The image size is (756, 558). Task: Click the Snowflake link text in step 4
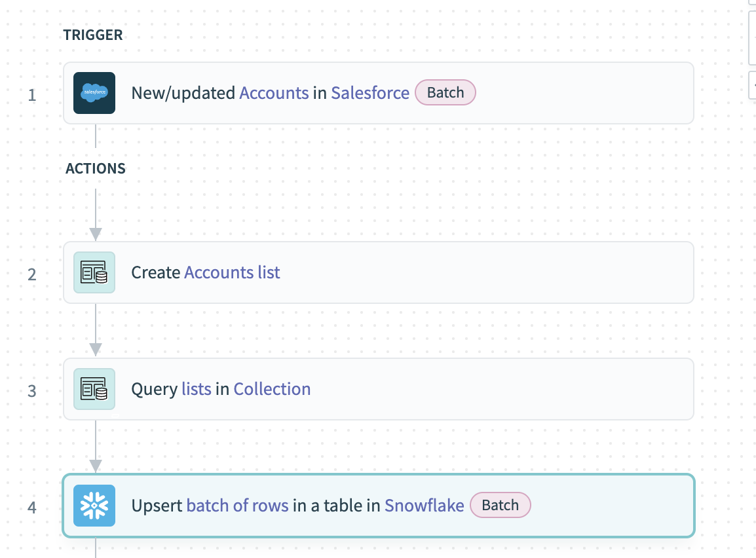[423, 505]
